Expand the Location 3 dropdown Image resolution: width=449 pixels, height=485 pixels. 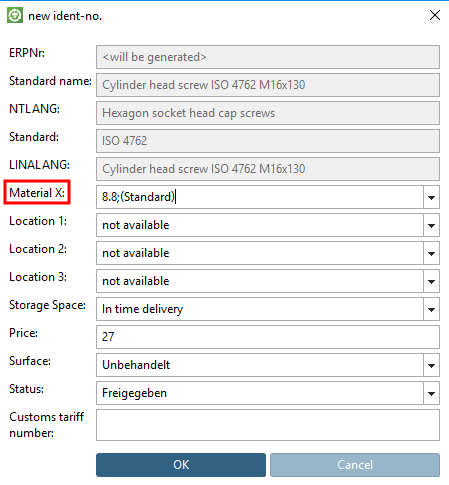[x=431, y=281]
